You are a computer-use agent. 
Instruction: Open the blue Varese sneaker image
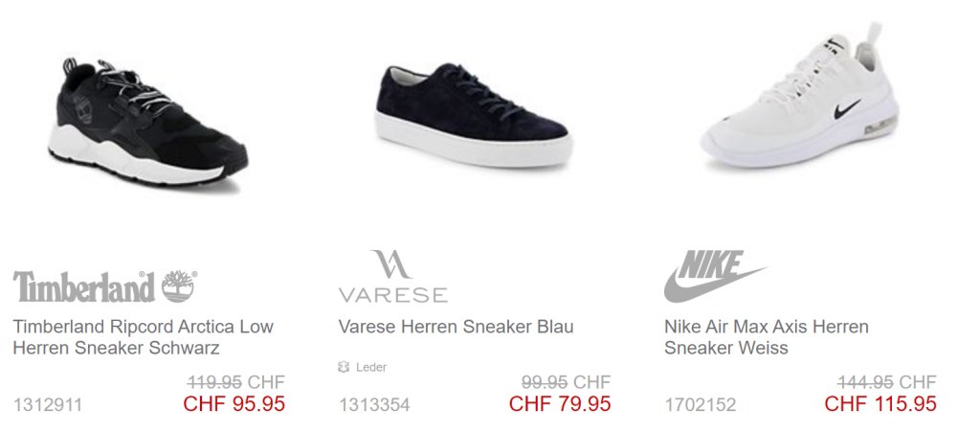(x=473, y=114)
